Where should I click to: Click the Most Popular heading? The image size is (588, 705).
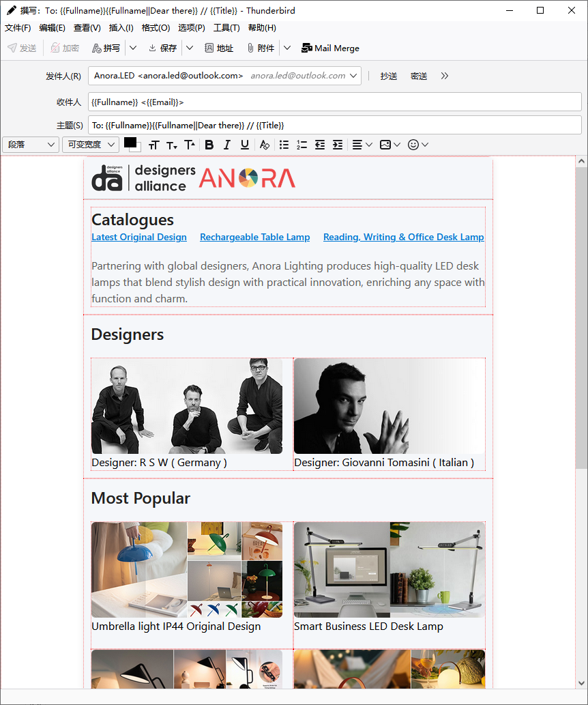[x=141, y=498]
